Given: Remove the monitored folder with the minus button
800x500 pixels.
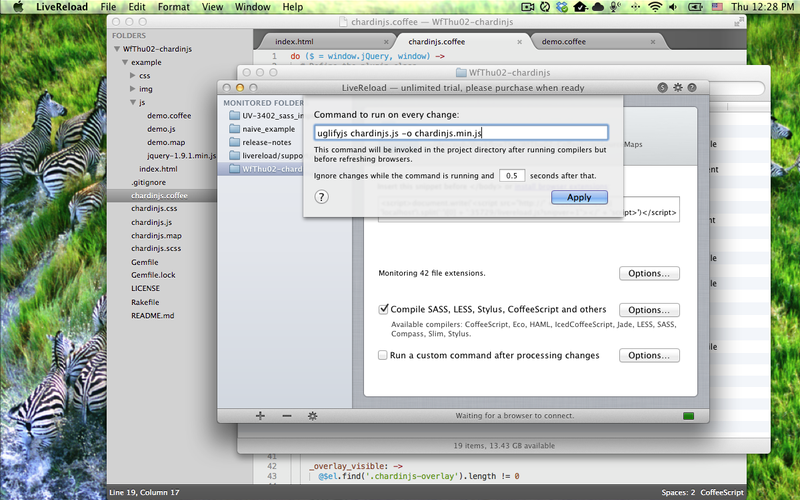Looking at the screenshot, I should point(287,416).
